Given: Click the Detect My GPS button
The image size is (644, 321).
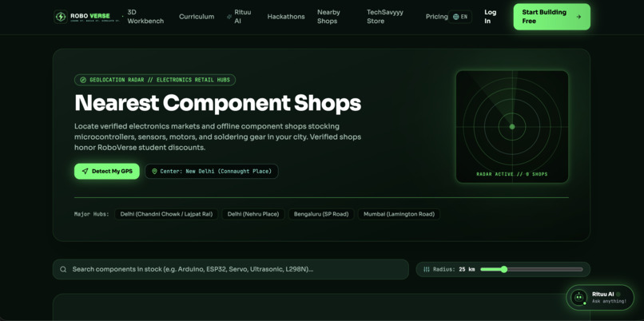Looking at the screenshot, I should tap(107, 171).
